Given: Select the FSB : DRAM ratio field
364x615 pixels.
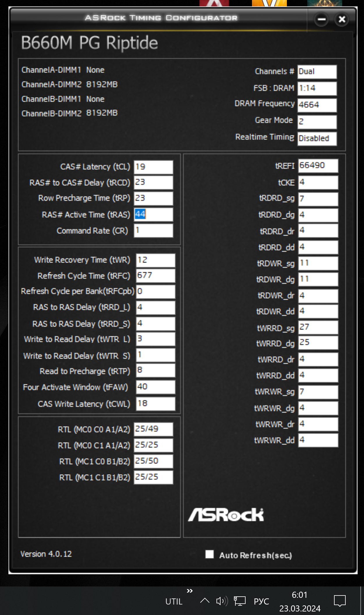Looking at the screenshot, I should coord(317,89).
